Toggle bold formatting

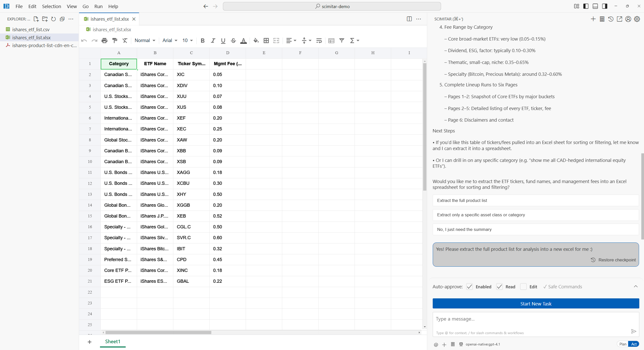click(x=202, y=41)
